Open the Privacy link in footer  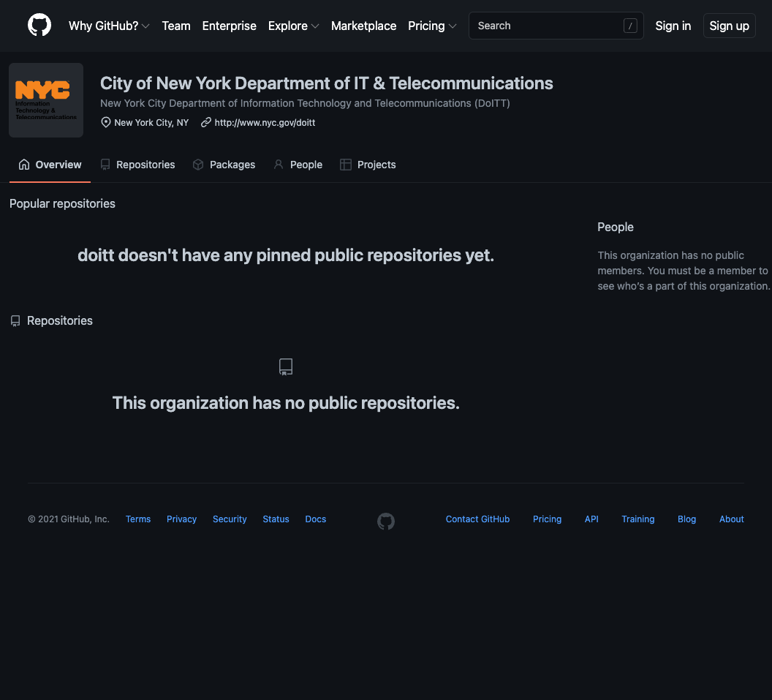[182, 519]
